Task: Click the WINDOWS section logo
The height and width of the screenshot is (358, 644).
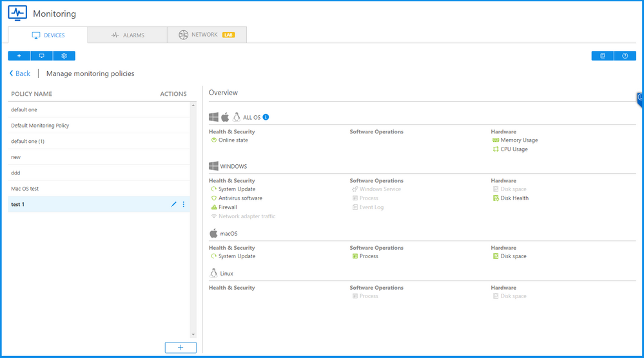Action: (213, 166)
